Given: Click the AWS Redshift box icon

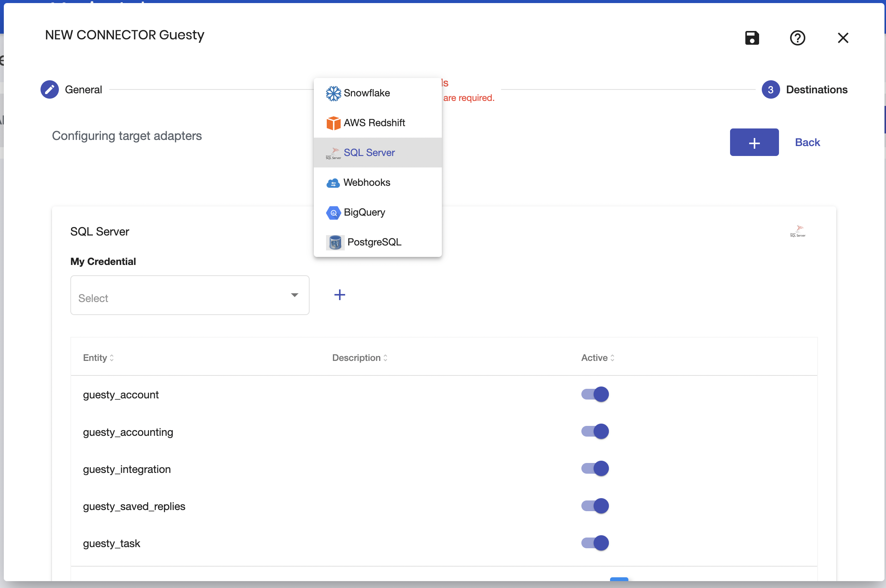Looking at the screenshot, I should tap(333, 123).
